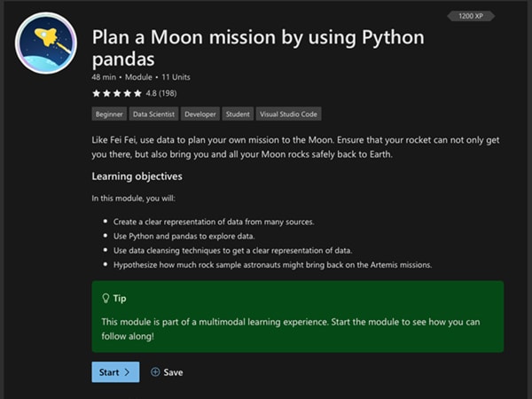Select the Data Scientist tag
This screenshot has width=532, height=399.
pyautogui.click(x=153, y=113)
